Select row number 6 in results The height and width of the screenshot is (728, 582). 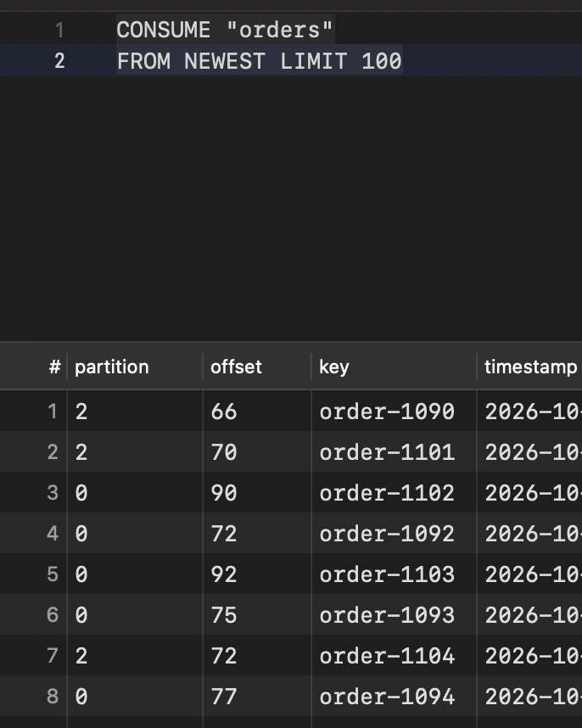tap(53, 615)
